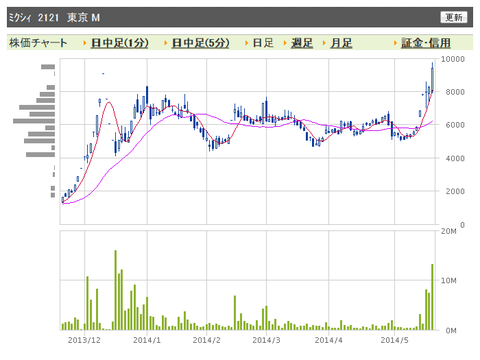Click the 10000 price axis label

[x=453, y=59]
